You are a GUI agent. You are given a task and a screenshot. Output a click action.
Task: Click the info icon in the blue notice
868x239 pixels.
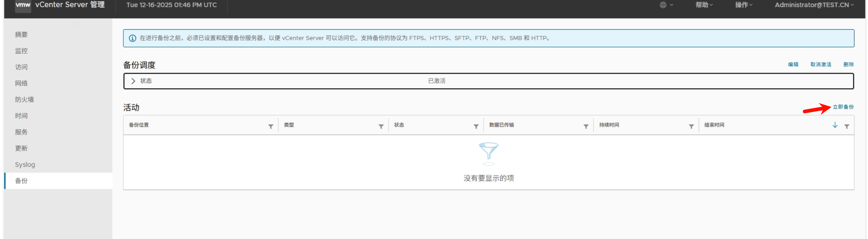[x=132, y=38]
